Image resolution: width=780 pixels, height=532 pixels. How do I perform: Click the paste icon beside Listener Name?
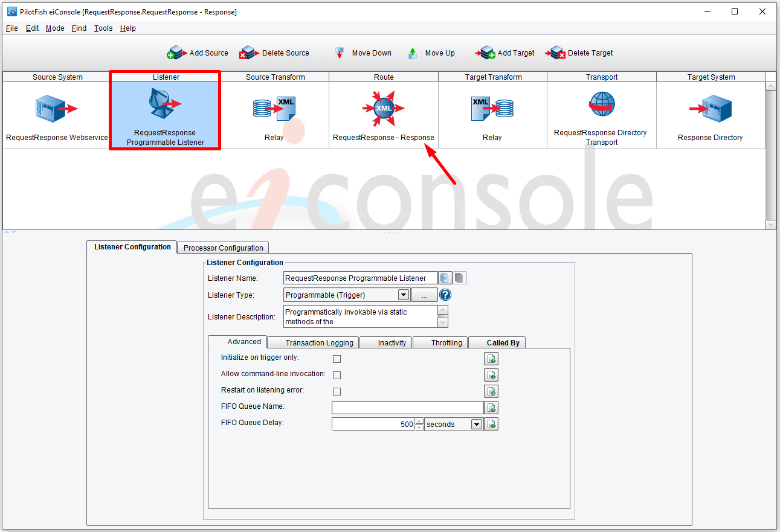(460, 278)
